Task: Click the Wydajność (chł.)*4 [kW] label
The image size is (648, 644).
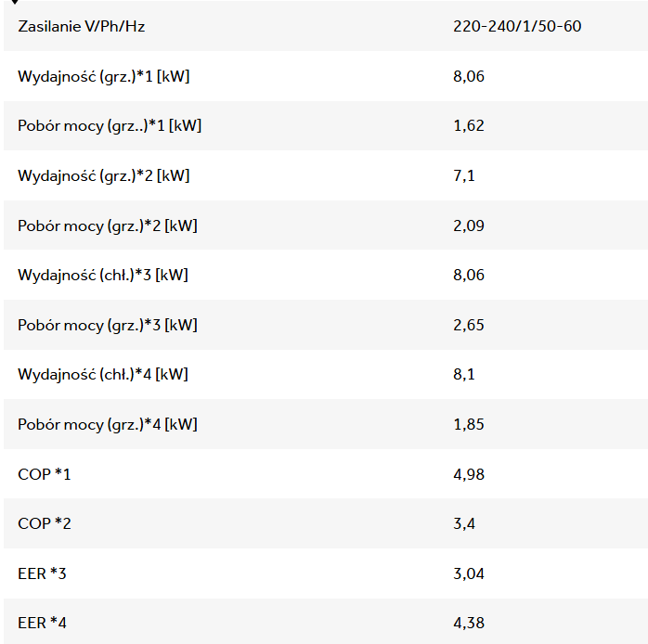Action: (103, 374)
